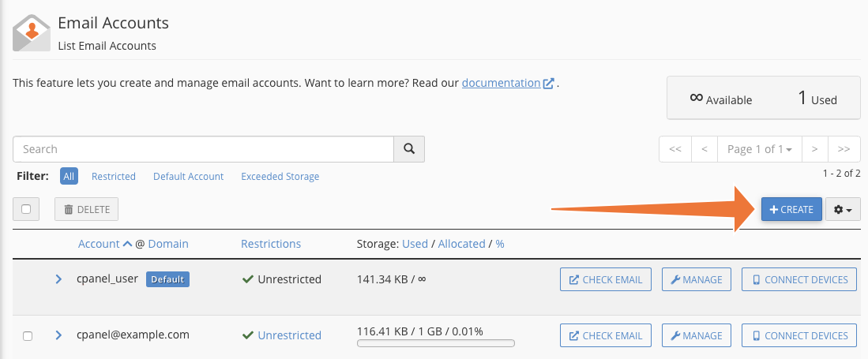
Task: Click the search magnifier icon button
Action: (x=408, y=149)
